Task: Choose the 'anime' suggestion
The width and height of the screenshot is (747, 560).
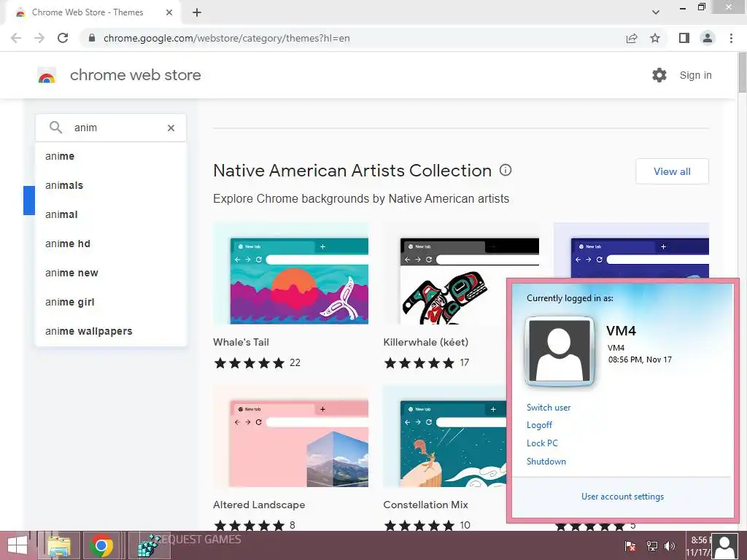Action: point(111,156)
